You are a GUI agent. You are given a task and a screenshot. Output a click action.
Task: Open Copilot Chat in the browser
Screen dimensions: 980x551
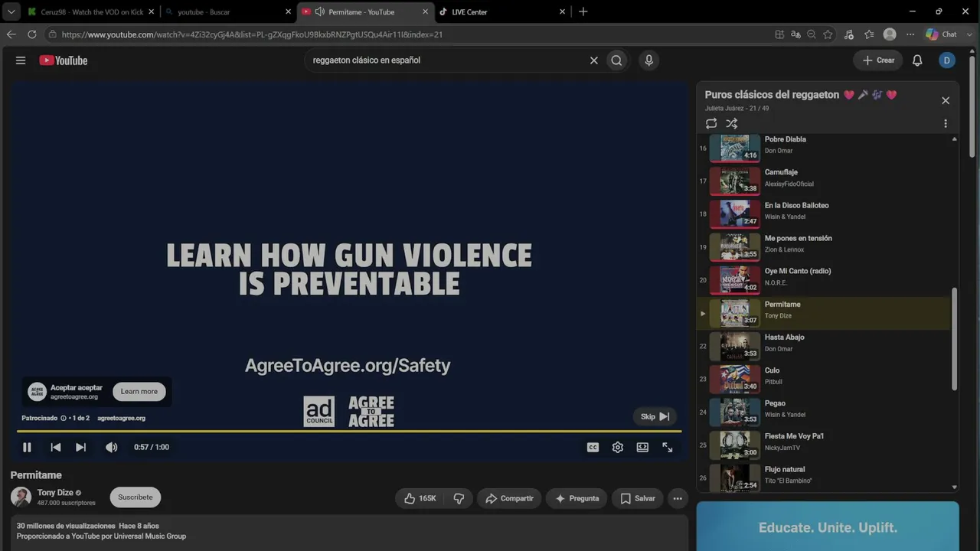(x=942, y=34)
